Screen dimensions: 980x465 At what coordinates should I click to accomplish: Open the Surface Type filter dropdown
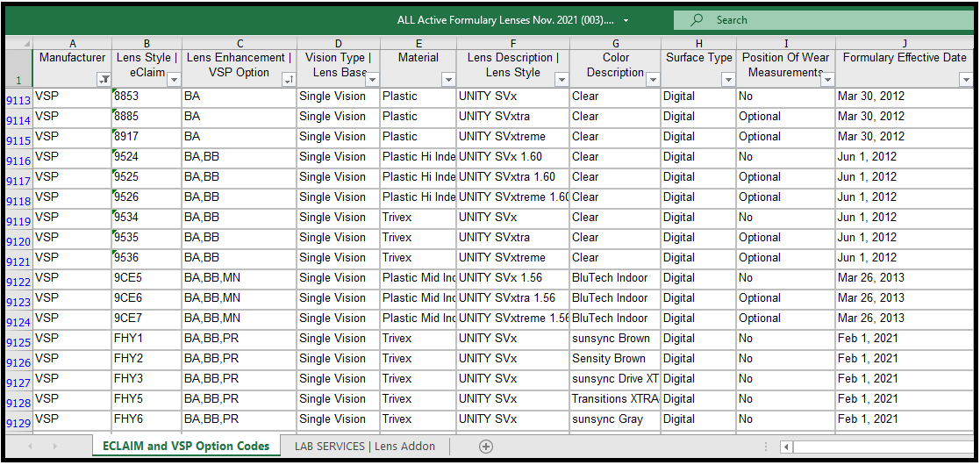point(728,79)
